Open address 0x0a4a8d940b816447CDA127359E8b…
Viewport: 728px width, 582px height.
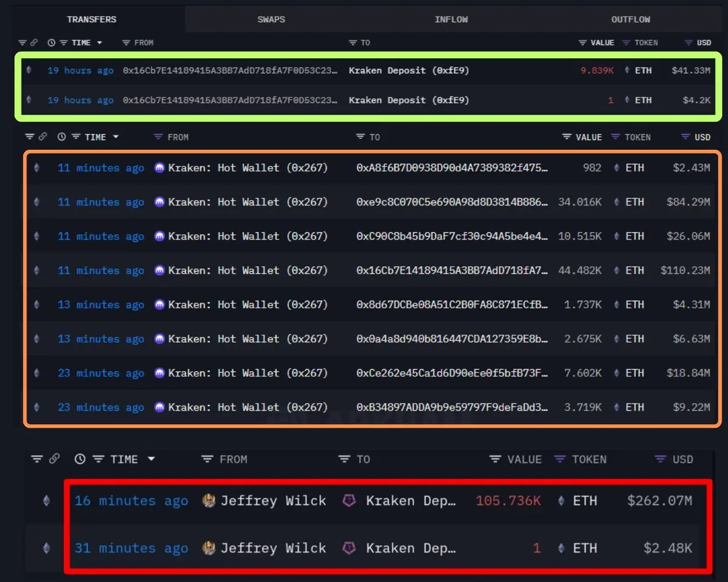(452, 338)
